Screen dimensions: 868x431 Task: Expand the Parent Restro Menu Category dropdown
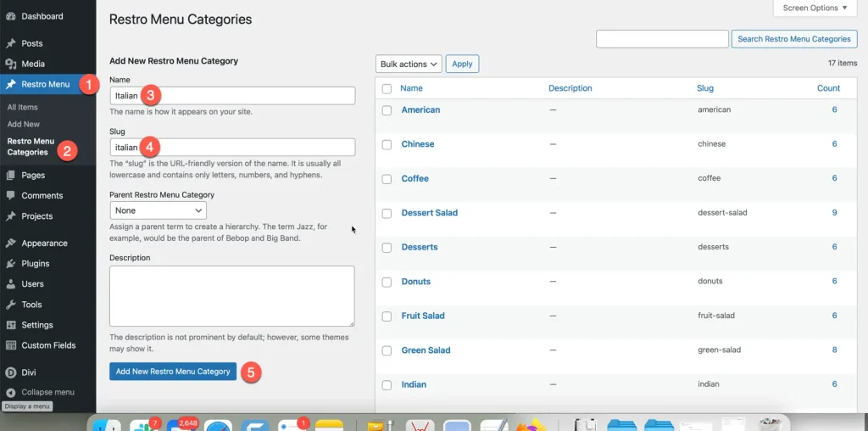pyautogui.click(x=159, y=210)
